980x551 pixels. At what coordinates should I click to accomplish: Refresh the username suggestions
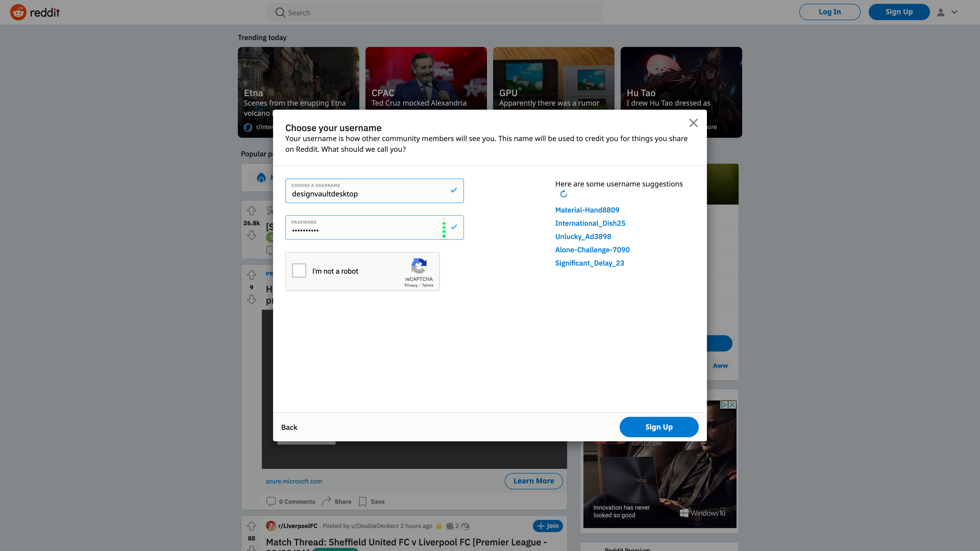(563, 194)
